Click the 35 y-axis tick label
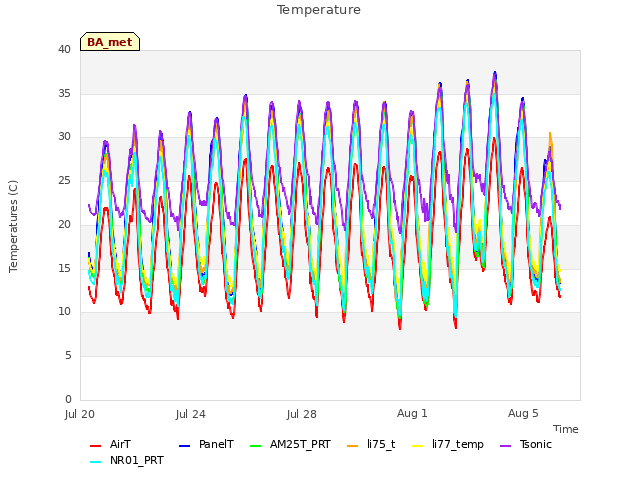Viewport: 640px width, 480px height. tap(64, 93)
